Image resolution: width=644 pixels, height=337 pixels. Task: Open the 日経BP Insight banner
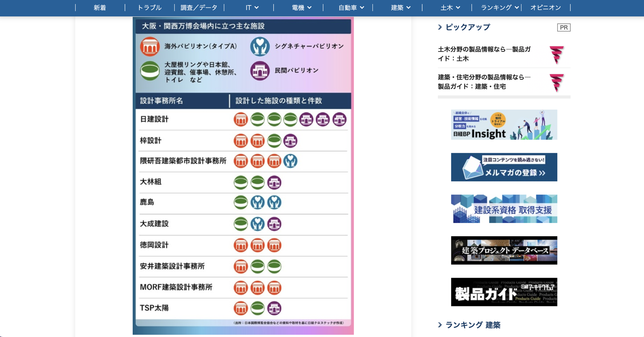point(504,125)
